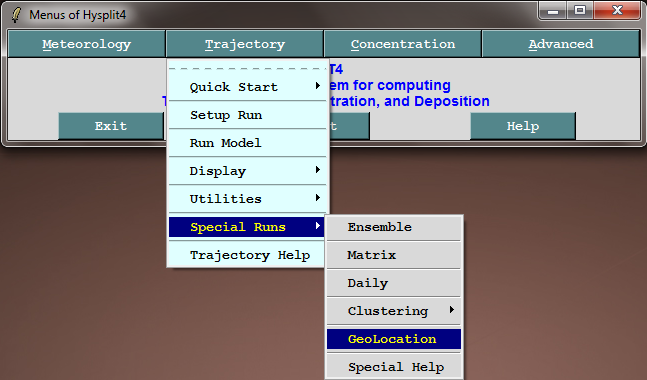Expand the Clustering submenu

pyautogui.click(x=394, y=311)
